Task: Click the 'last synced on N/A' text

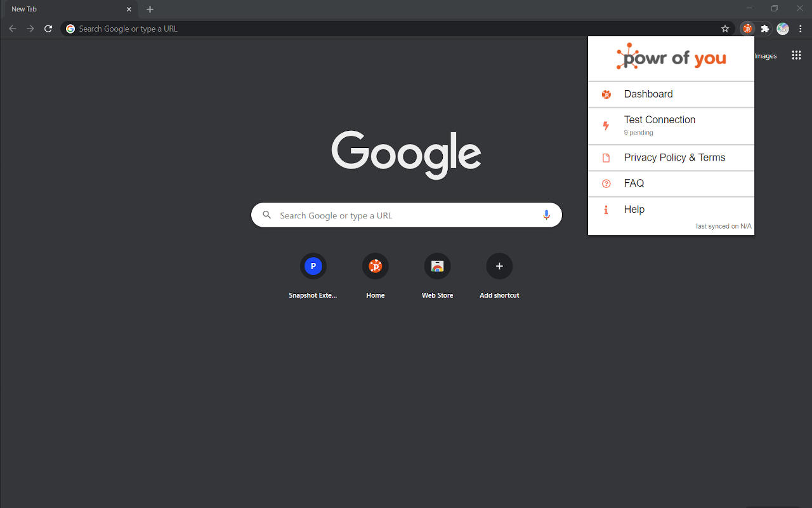Action: coord(723,226)
